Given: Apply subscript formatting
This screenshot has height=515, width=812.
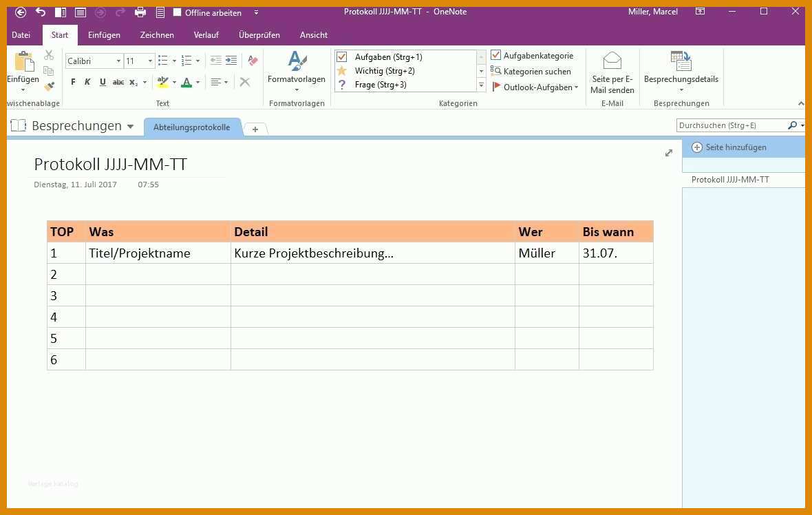Looking at the screenshot, I should [x=133, y=82].
